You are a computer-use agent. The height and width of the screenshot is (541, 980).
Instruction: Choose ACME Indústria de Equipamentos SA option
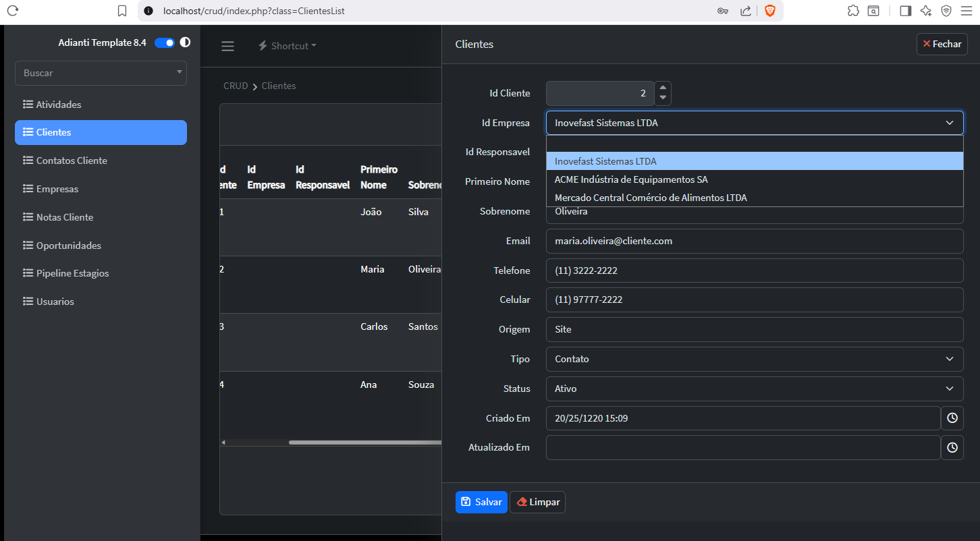point(755,179)
